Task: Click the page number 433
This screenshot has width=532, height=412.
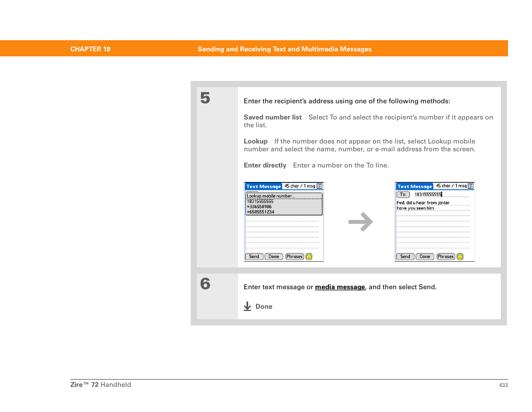Action: [503, 385]
